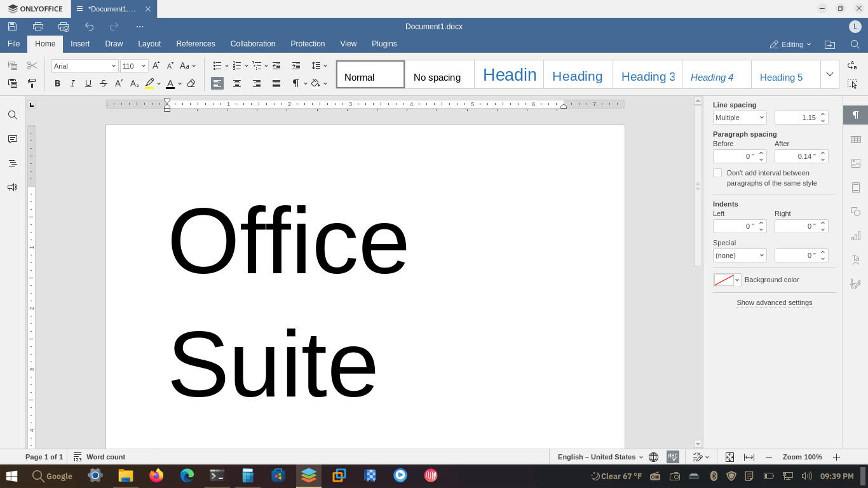Open the Editing mode dropdown
The image size is (868, 488).
point(790,44)
